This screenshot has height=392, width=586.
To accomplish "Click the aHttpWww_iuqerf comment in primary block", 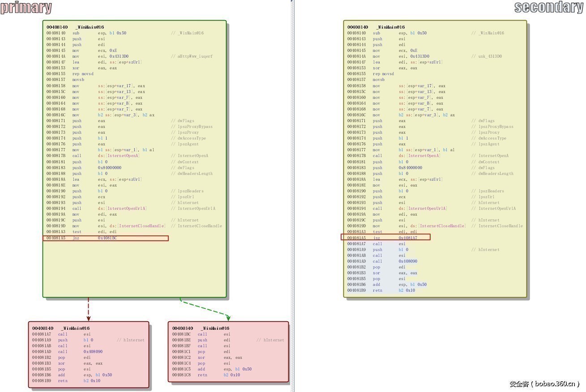I will point(192,56).
